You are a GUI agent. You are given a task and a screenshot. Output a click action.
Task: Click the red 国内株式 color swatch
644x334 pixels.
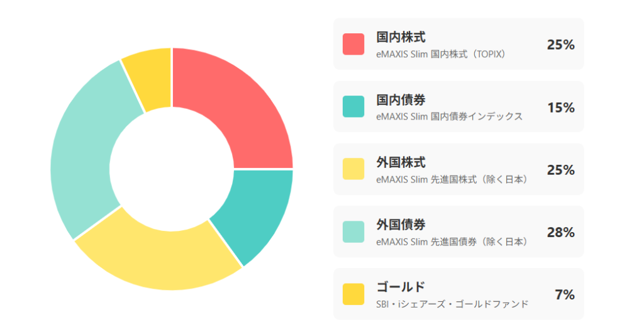(x=353, y=44)
